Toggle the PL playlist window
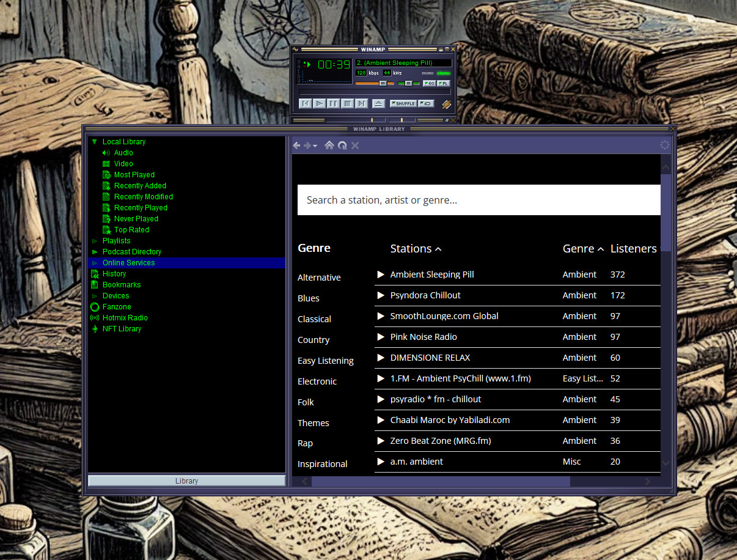737x560 pixels. click(444, 83)
